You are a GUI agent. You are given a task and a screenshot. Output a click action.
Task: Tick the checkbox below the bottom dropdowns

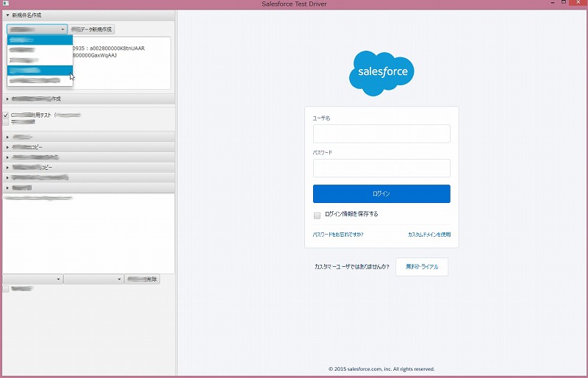tap(6, 289)
